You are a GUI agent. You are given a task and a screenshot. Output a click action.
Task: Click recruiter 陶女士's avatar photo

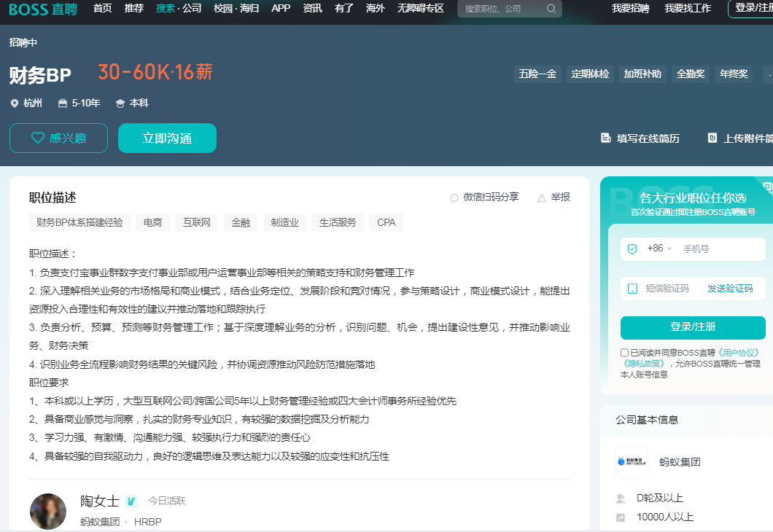48,512
